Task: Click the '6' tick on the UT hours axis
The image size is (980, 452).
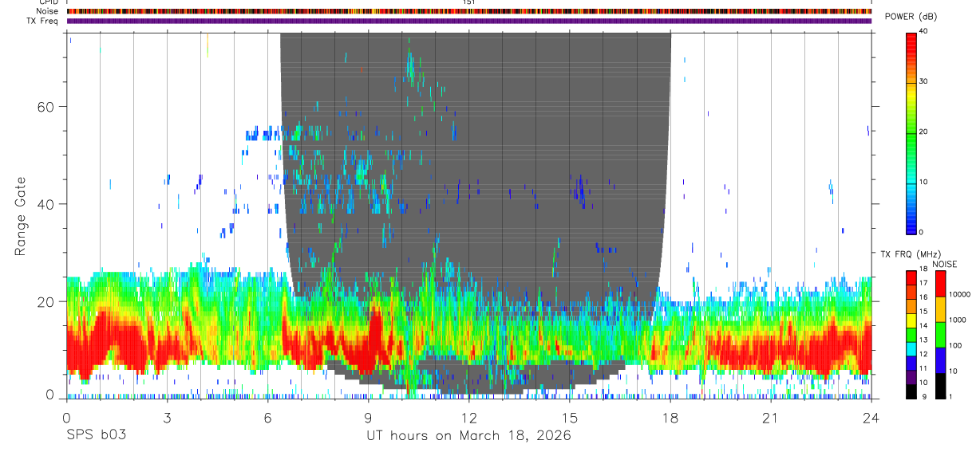Action: pyautogui.click(x=267, y=418)
